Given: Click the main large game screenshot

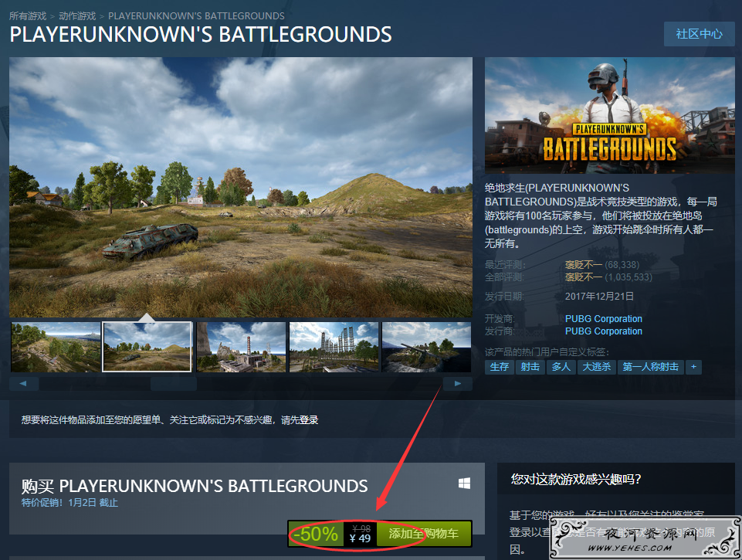Looking at the screenshot, I should pyautogui.click(x=241, y=187).
